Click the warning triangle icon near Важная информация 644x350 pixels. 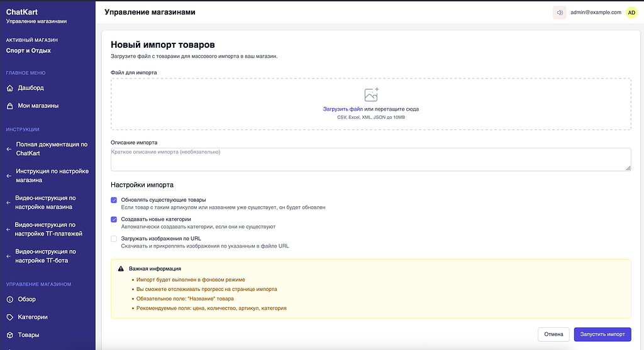[121, 269]
